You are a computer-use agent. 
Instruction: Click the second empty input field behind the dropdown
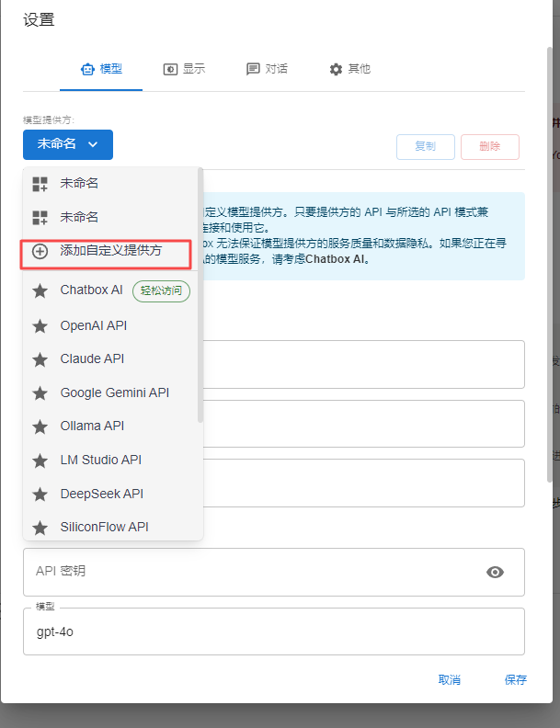tap(364, 424)
